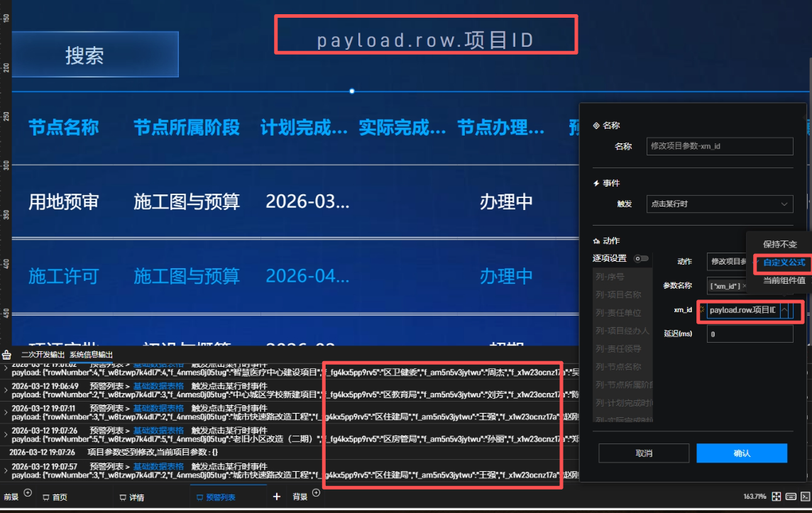Screen dimensions: 812x513
Task: Expand the 19:06:49 log entry arrow
Action: click(x=6, y=390)
